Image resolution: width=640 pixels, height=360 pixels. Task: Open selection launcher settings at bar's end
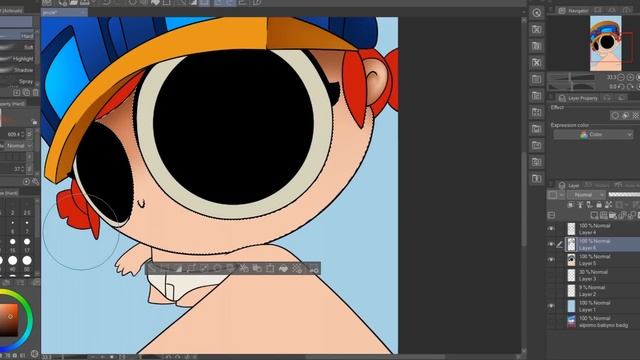[x=313, y=269]
